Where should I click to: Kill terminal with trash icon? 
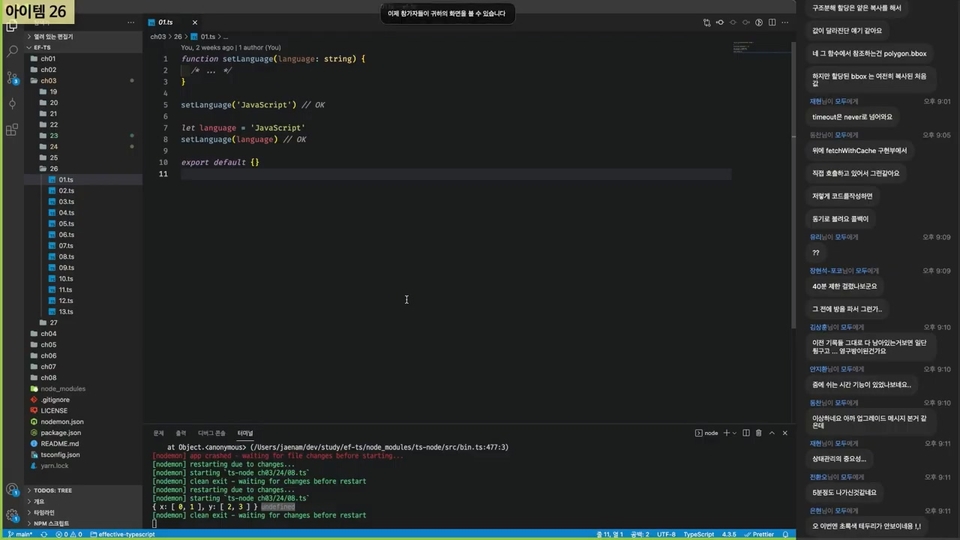pos(759,433)
